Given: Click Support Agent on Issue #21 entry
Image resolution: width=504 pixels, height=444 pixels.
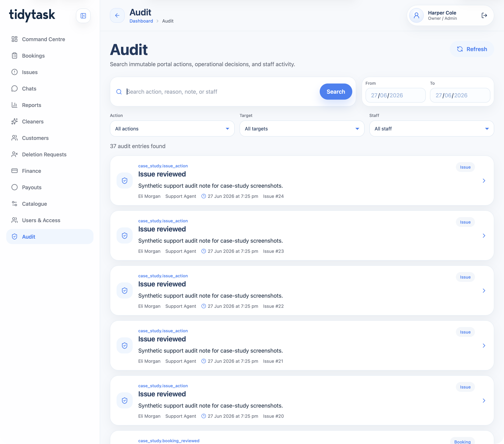Looking at the screenshot, I should tap(180, 361).
